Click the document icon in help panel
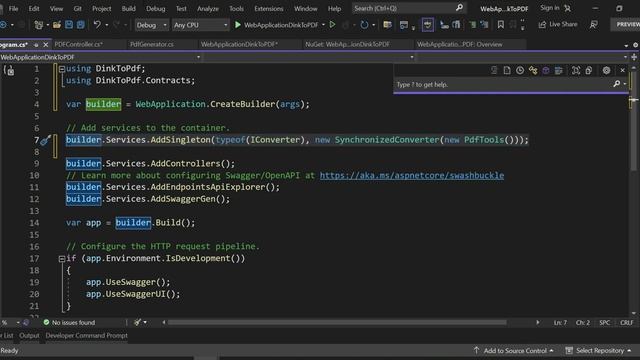Viewport: 640px width, 360px height. pyautogui.click(x=507, y=71)
